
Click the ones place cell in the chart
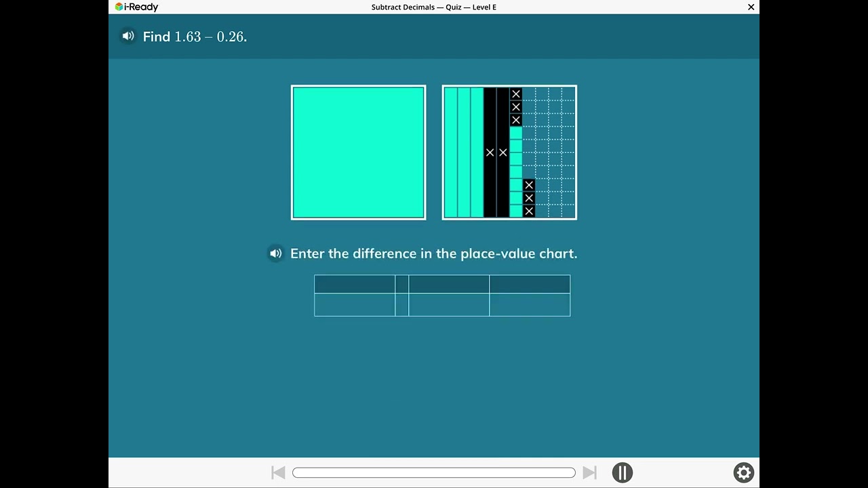pos(354,306)
